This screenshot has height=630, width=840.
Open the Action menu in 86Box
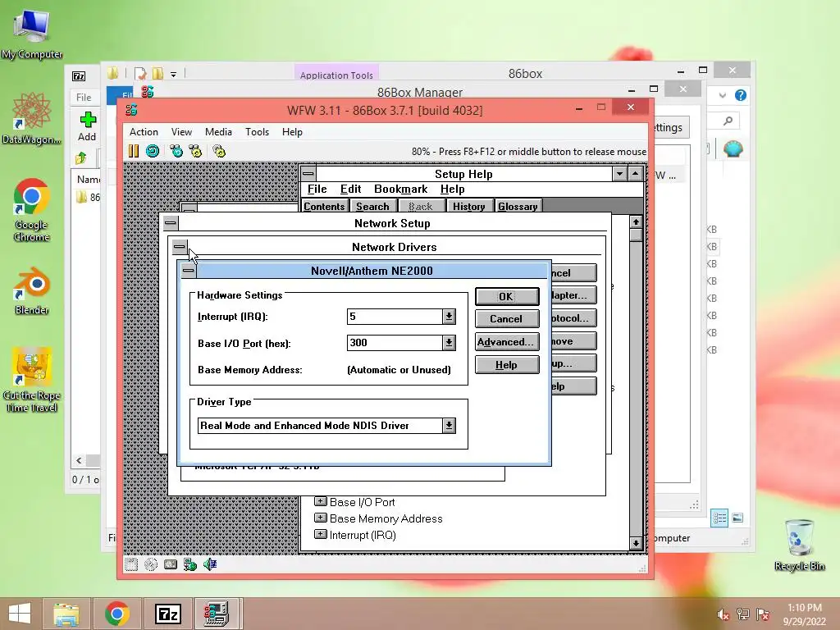tap(144, 132)
